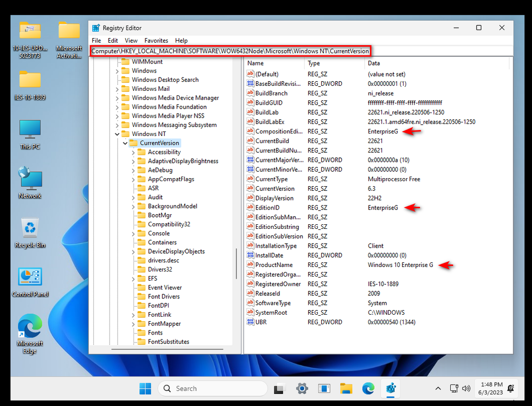Open the Control Panel desktop icon
Image resolution: width=532 pixels, height=406 pixels.
point(30,282)
